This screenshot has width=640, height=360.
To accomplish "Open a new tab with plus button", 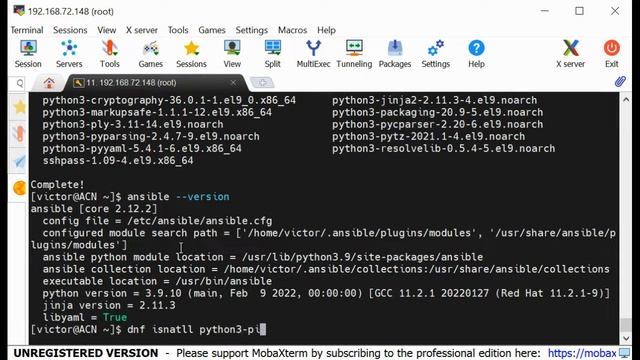I will coord(262,83).
